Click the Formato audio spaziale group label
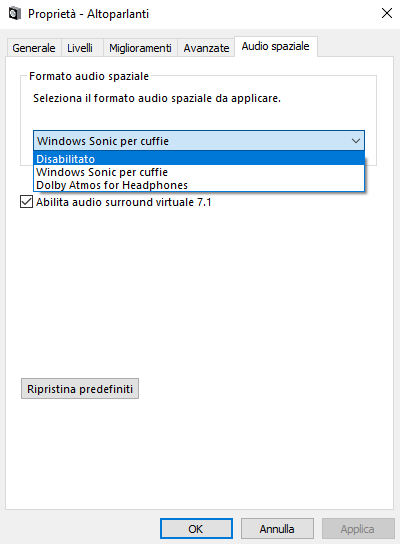The image size is (400, 544). coord(89,76)
